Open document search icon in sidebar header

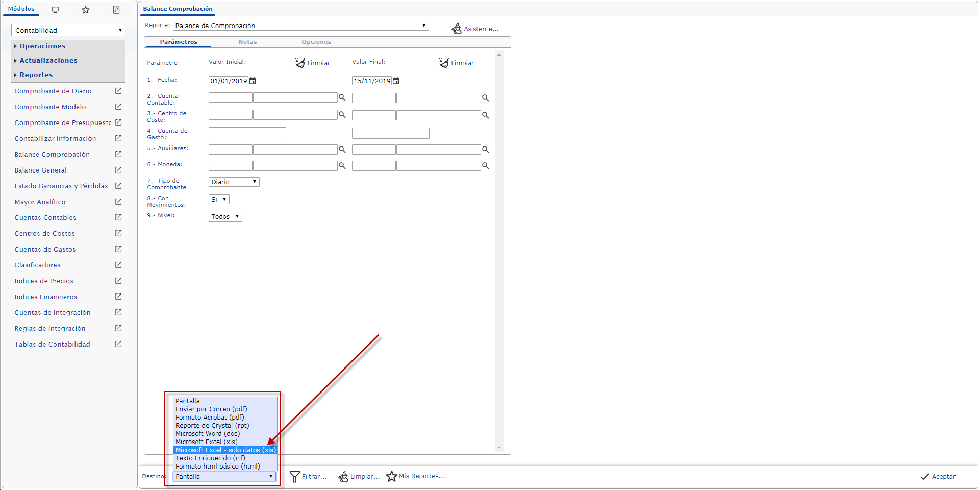tap(116, 9)
